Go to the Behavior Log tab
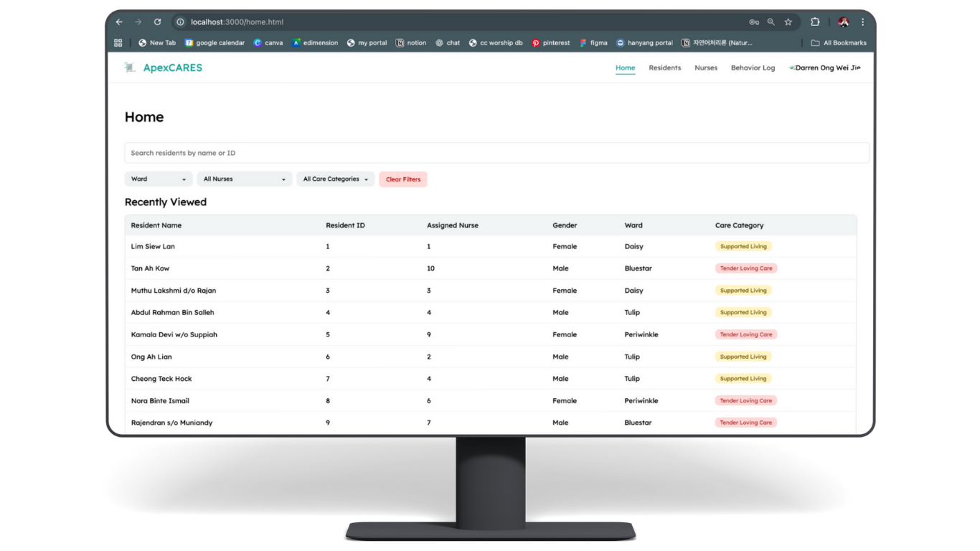 [753, 68]
